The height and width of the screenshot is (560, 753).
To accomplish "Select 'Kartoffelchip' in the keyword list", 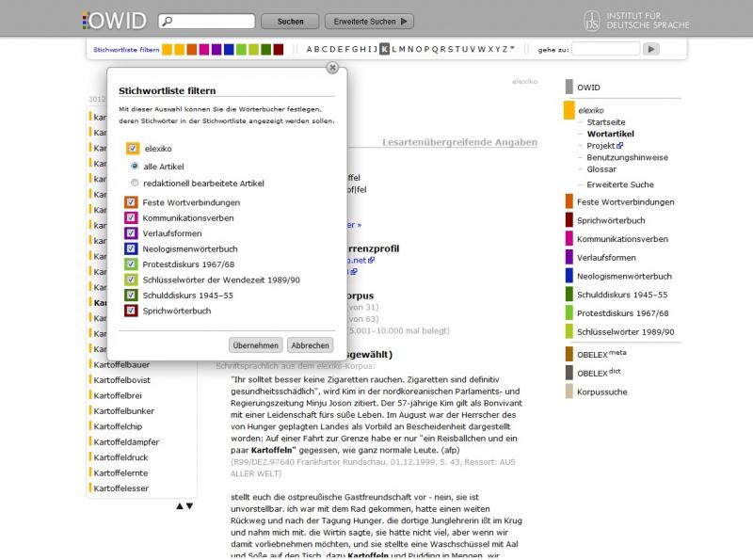I will tap(118, 426).
